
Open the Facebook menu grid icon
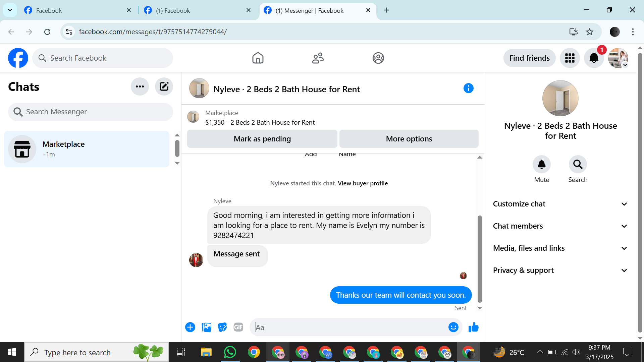coord(570,58)
